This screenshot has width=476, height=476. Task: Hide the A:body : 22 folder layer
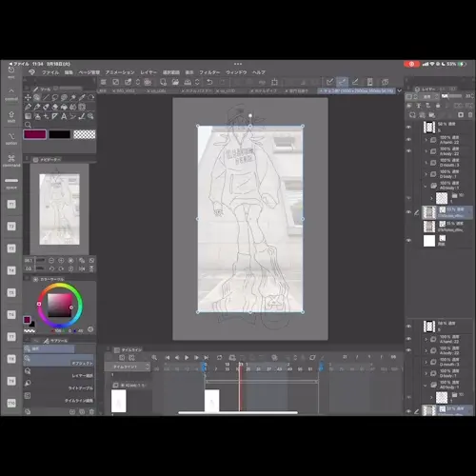(x=408, y=151)
